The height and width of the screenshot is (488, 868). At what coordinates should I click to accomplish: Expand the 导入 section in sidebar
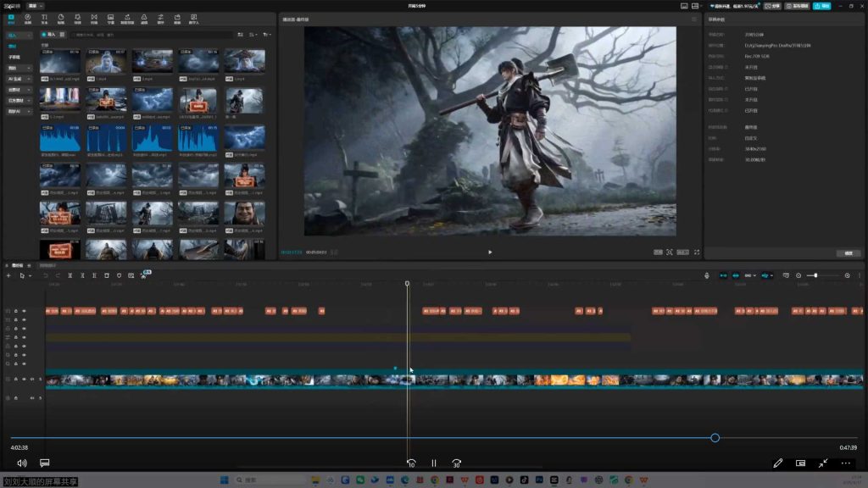(x=19, y=36)
